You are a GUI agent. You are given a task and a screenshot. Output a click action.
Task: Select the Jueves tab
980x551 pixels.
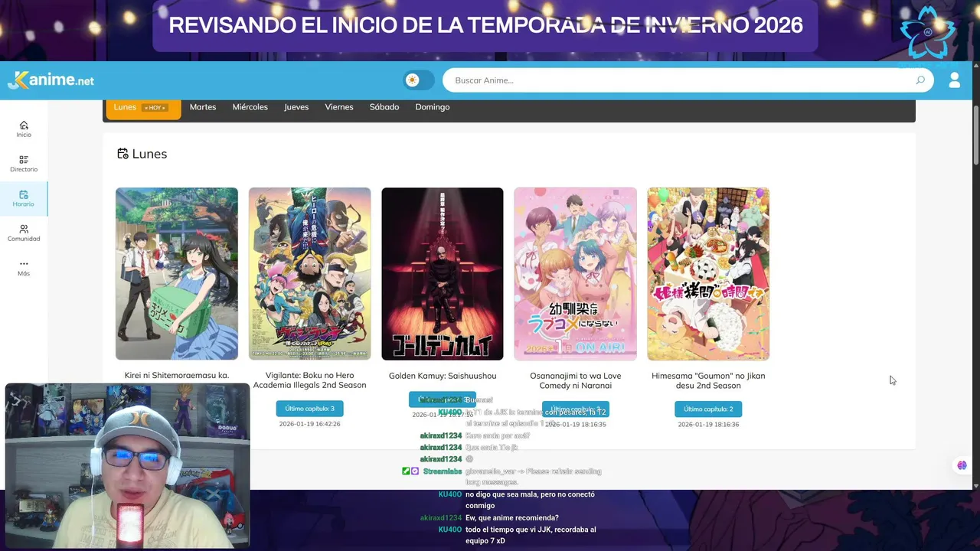point(296,107)
